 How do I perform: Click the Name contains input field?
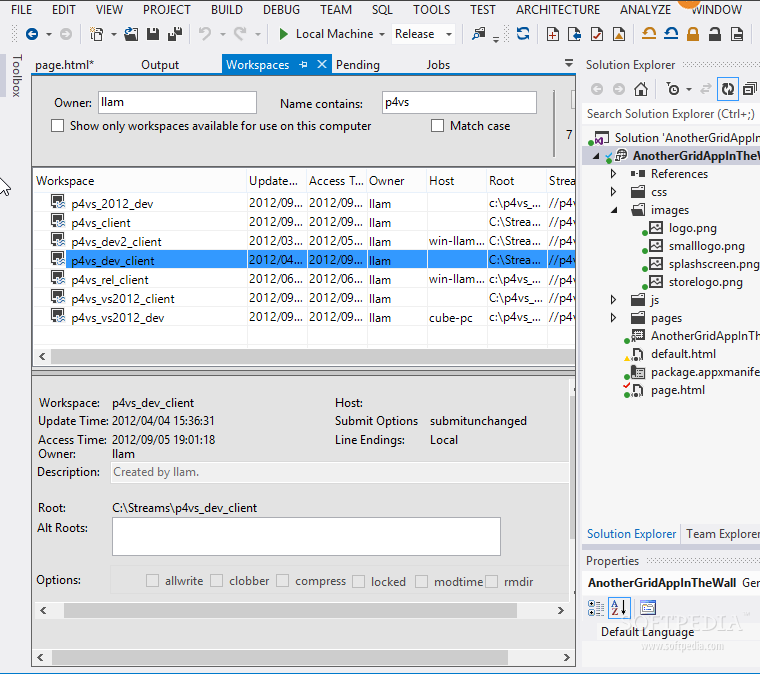[458, 102]
